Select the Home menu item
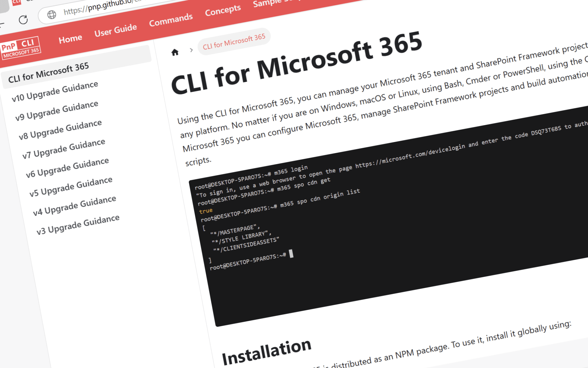The height and width of the screenshot is (368, 588). click(70, 37)
